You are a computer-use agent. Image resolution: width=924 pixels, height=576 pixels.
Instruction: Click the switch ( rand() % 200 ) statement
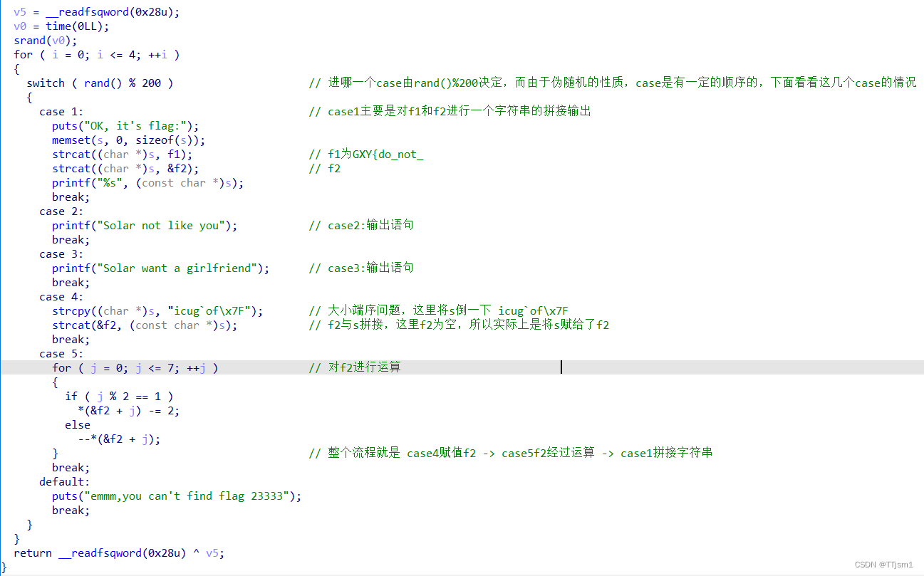(x=100, y=83)
